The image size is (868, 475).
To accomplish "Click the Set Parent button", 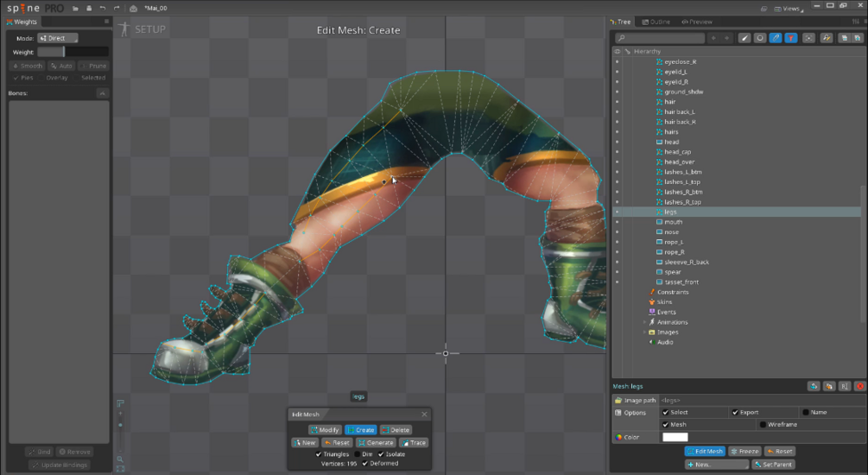I will [x=773, y=465].
